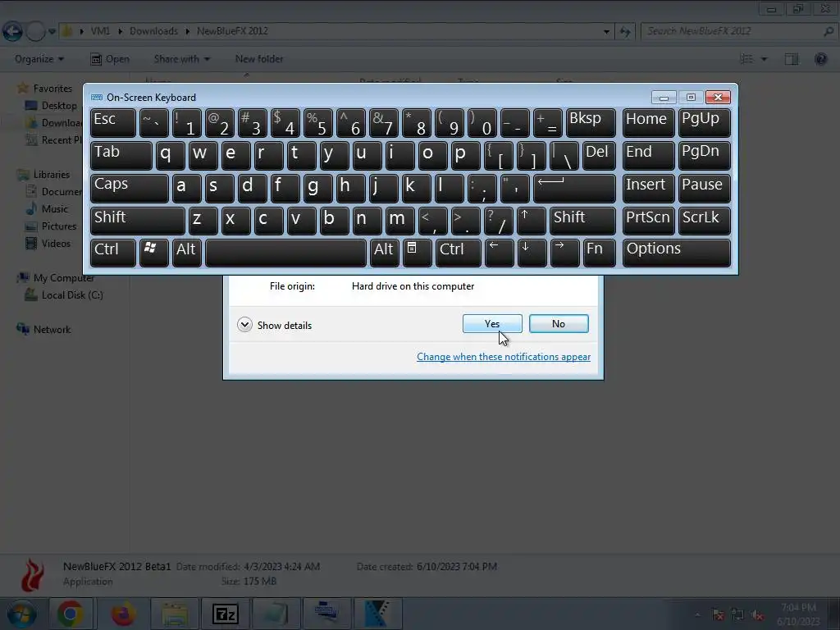Tap the Windows logo key on keyboard
The width and height of the screenshot is (840, 630).
click(x=153, y=253)
